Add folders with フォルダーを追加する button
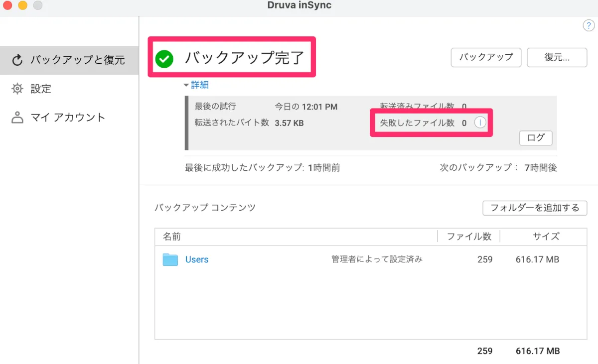 click(534, 208)
